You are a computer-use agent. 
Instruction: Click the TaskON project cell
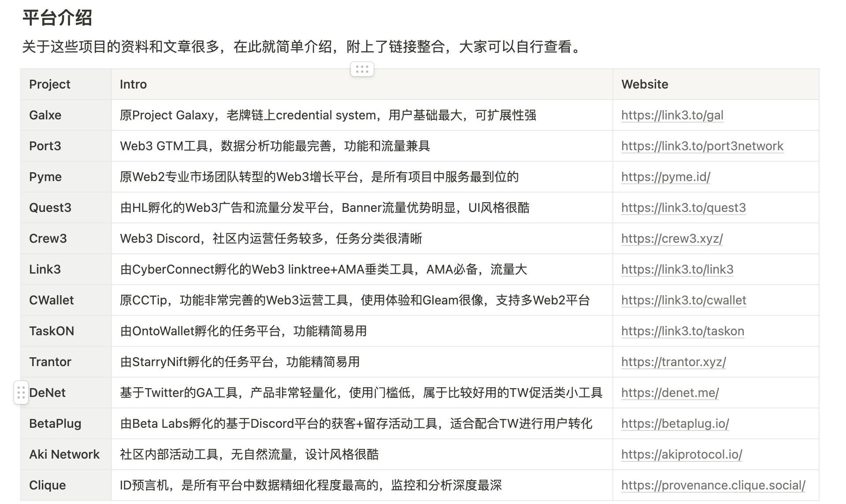click(66, 331)
